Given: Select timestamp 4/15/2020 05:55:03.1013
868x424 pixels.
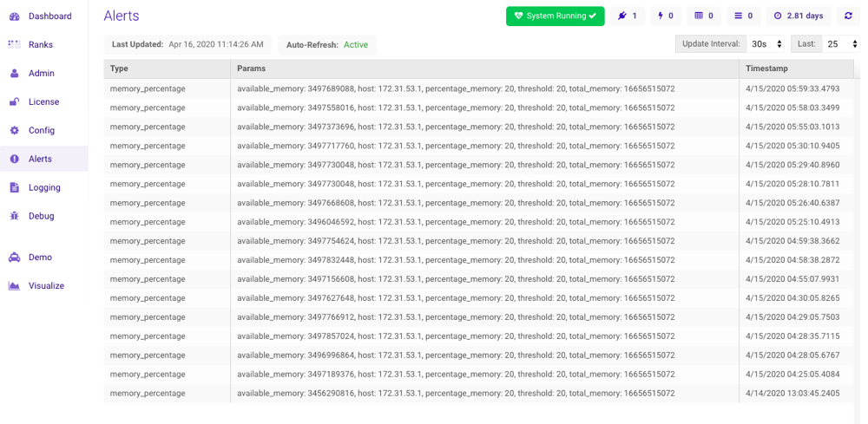Looking at the screenshot, I should coord(792,127).
